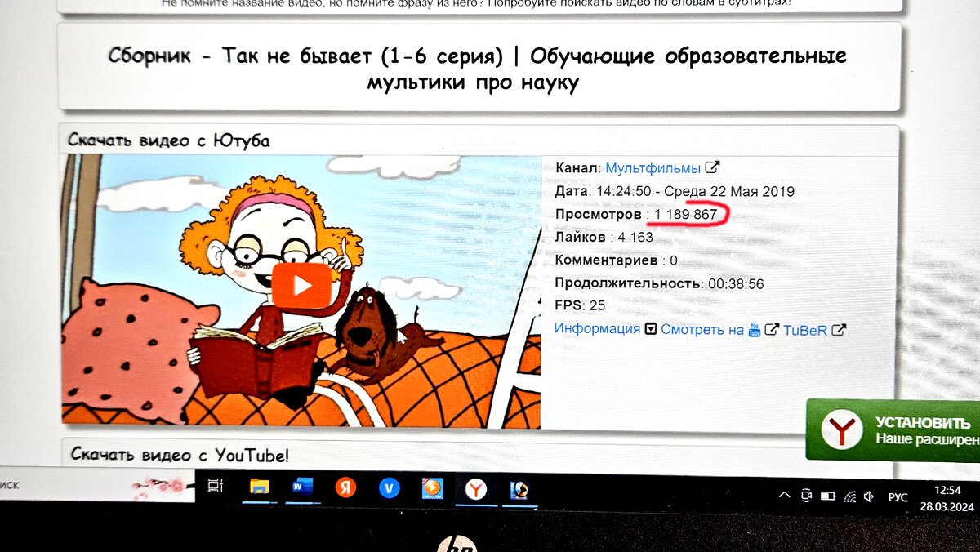Click the Скачать видео с YouTube! heading
Screen dimensions: 980x552
pos(180,455)
